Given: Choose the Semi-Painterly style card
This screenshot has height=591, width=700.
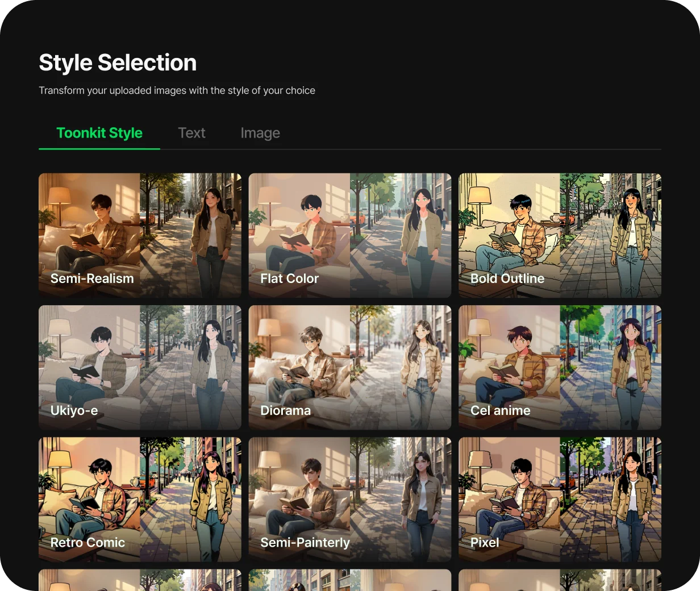Looking at the screenshot, I should click(x=350, y=500).
